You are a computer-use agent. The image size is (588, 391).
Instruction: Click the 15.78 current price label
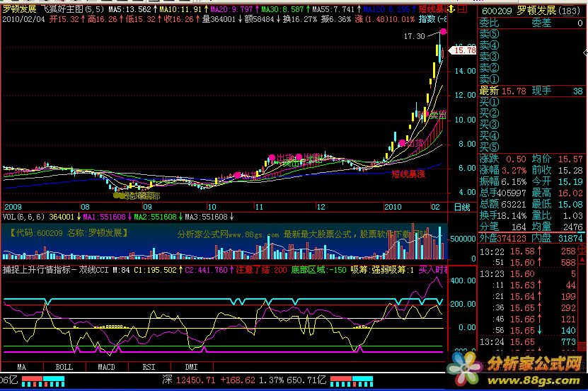463,50
